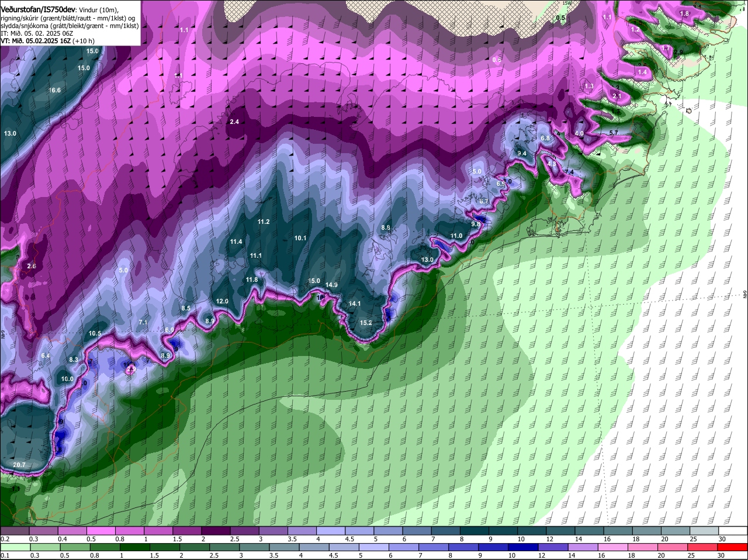Click the 11.4 map value
Viewport: 748px width, 560px height.
coord(236,241)
